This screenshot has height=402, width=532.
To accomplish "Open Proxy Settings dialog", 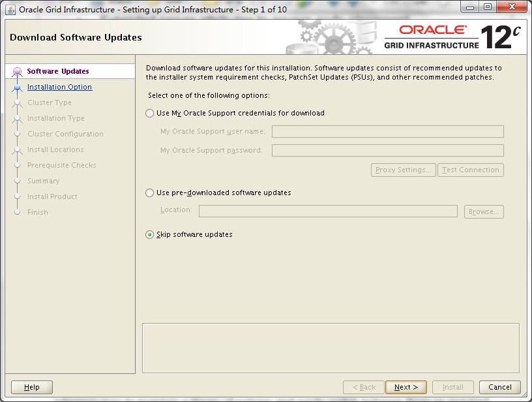I will coord(404,170).
